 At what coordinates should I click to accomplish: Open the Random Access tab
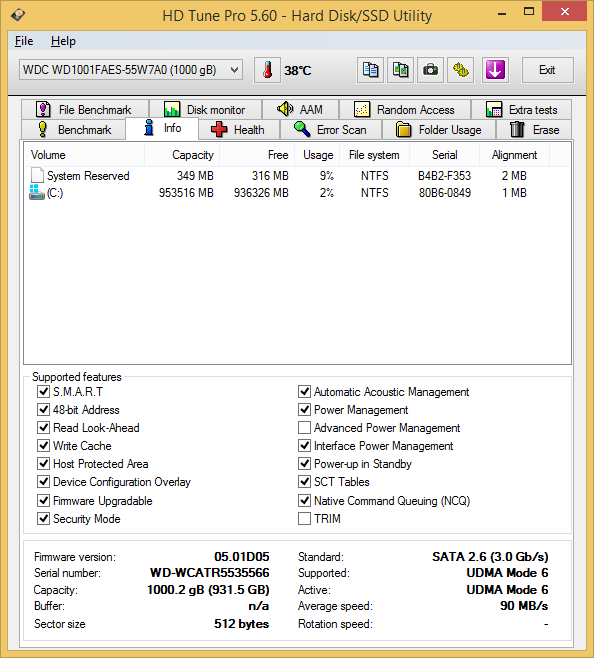405,110
